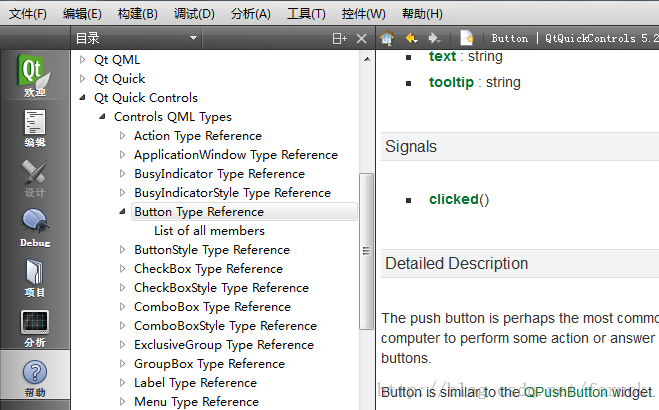Expand BusyIndicator Type Reference arrow
The width and height of the screenshot is (659, 410).
(x=122, y=173)
